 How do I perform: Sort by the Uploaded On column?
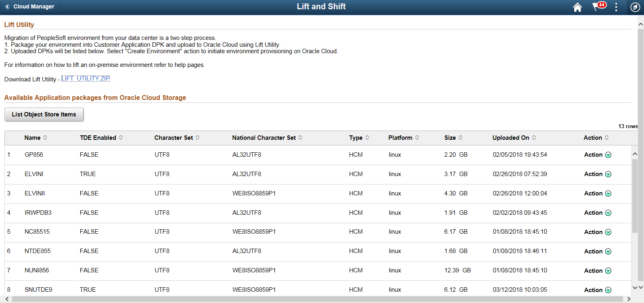[x=514, y=138]
